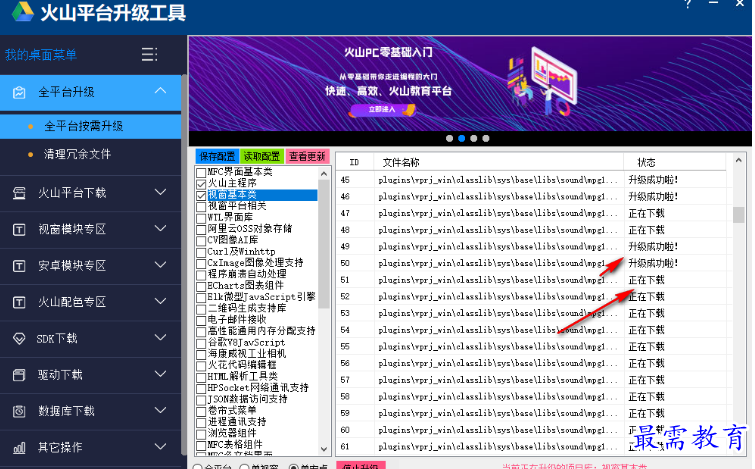Select file table row with ID 45
The width and height of the screenshot is (755, 469).
point(531,180)
